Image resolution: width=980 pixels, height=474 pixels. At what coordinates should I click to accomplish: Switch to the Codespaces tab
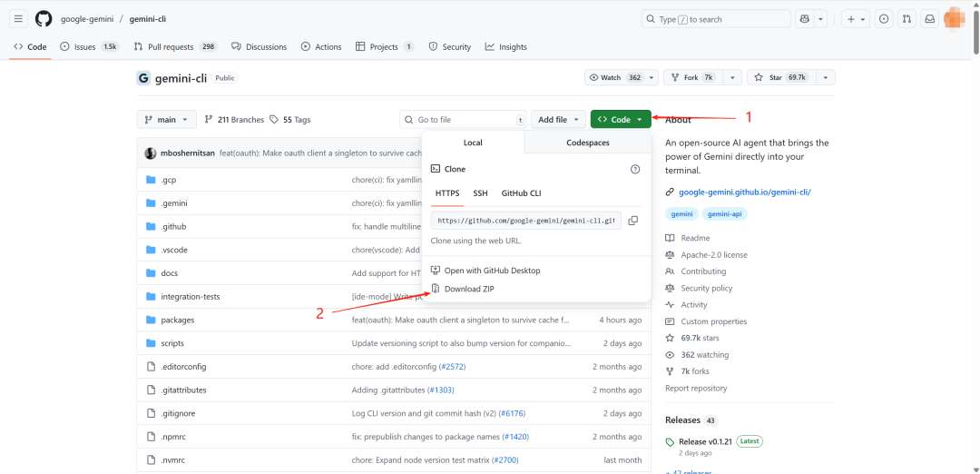[587, 143]
